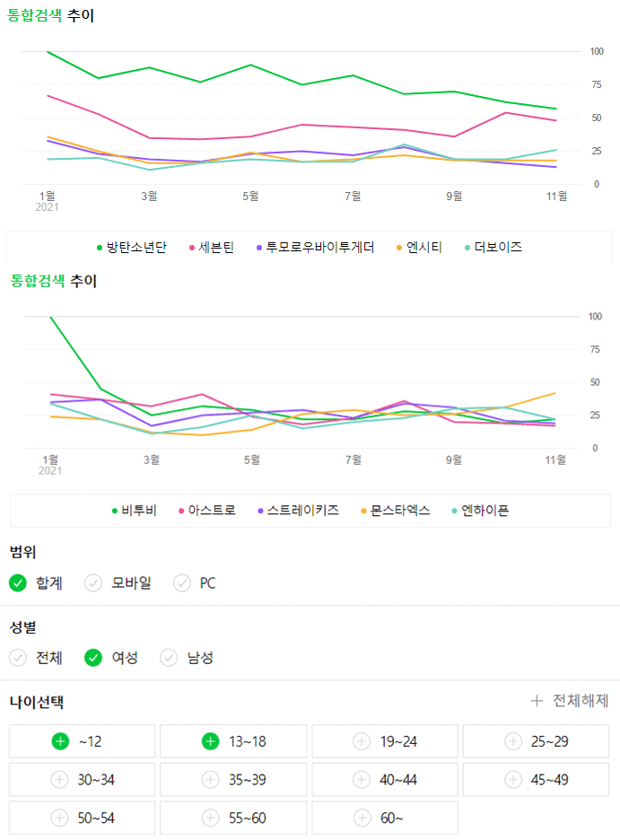Viewport: 620px width, 840px height.
Task: Click the plus icon for 45~49 age group
Action: 512,780
